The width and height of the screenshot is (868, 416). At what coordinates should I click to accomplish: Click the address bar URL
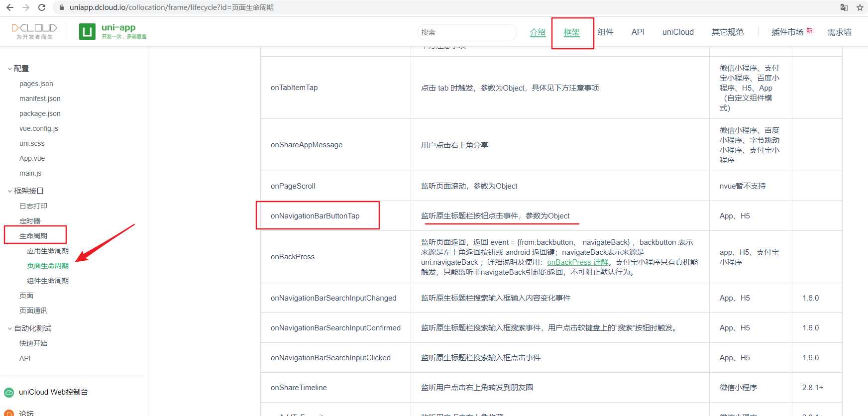click(172, 7)
